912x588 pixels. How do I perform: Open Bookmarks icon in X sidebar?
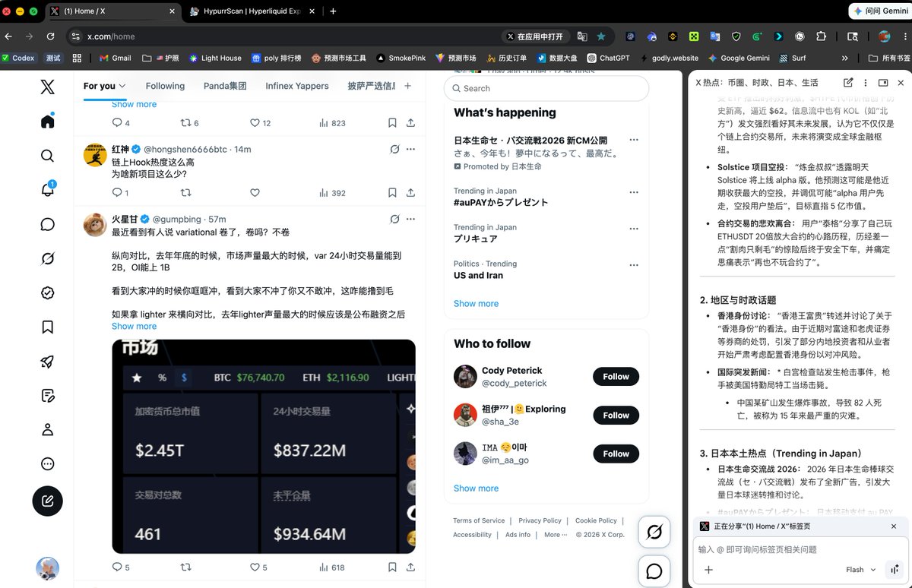[x=47, y=327]
